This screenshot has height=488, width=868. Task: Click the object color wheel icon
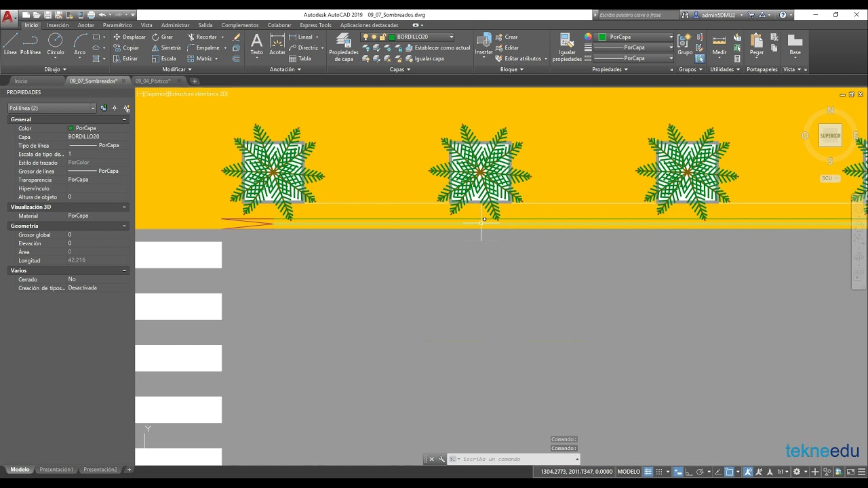pyautogui.click(x=588, y=37)
